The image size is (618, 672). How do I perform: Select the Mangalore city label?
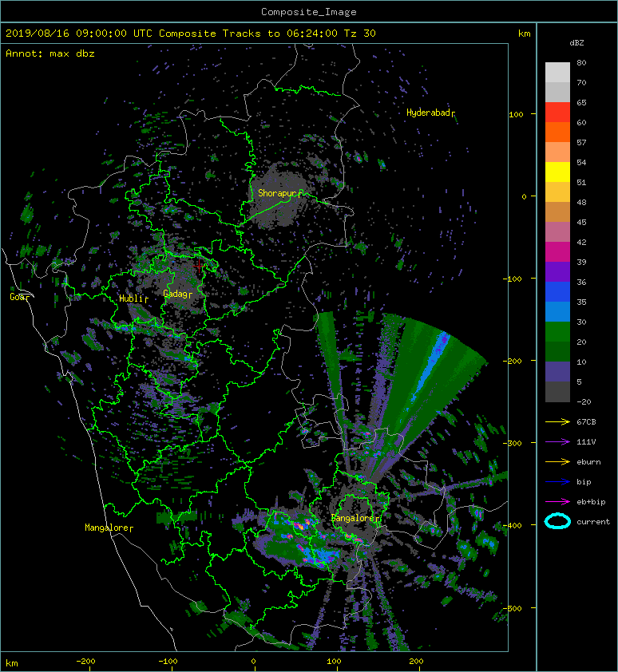107,528
